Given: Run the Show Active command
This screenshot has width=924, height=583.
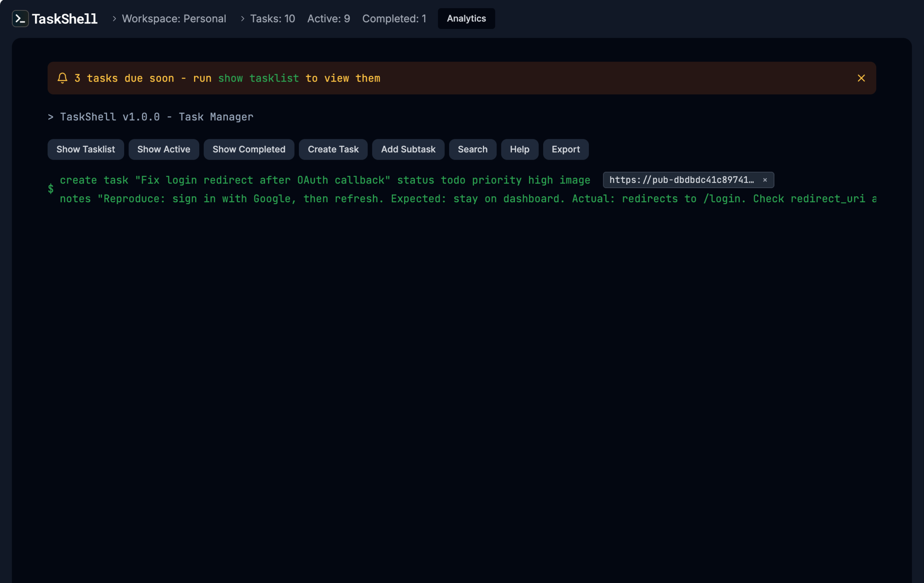Looking at the screenshot, I should (x=163, y=149).
